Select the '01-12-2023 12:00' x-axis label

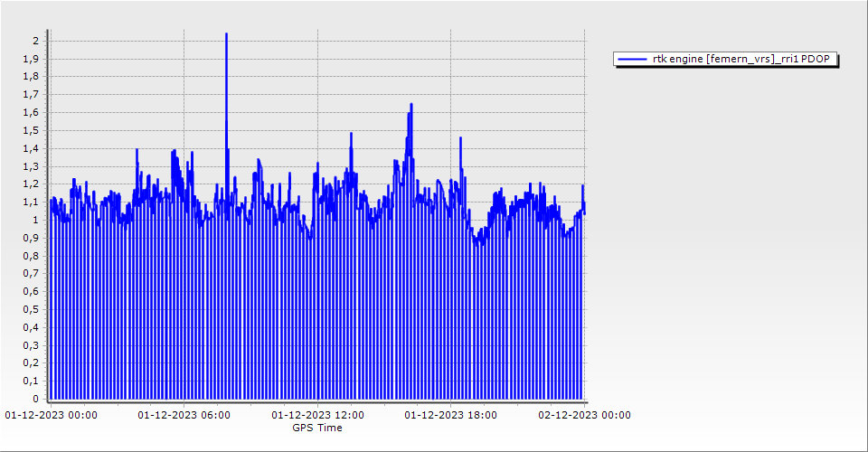pyautogui.click(x=318, y=415)
